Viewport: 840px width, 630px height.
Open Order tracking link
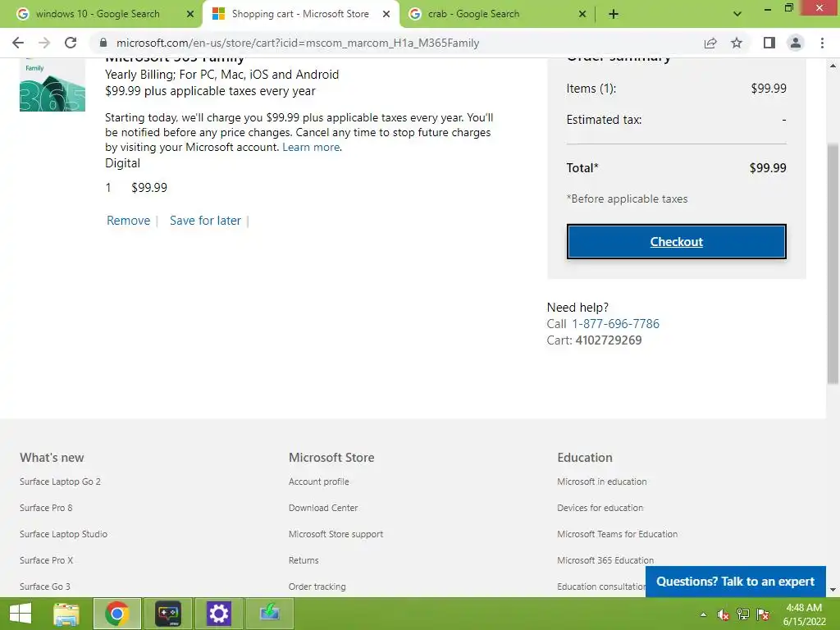tap(317, 587)
